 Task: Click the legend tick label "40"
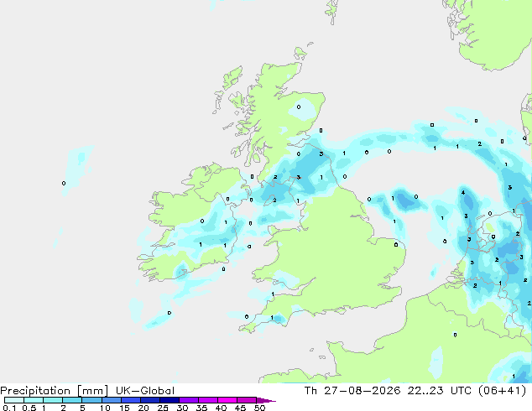(x=221, y=408)
